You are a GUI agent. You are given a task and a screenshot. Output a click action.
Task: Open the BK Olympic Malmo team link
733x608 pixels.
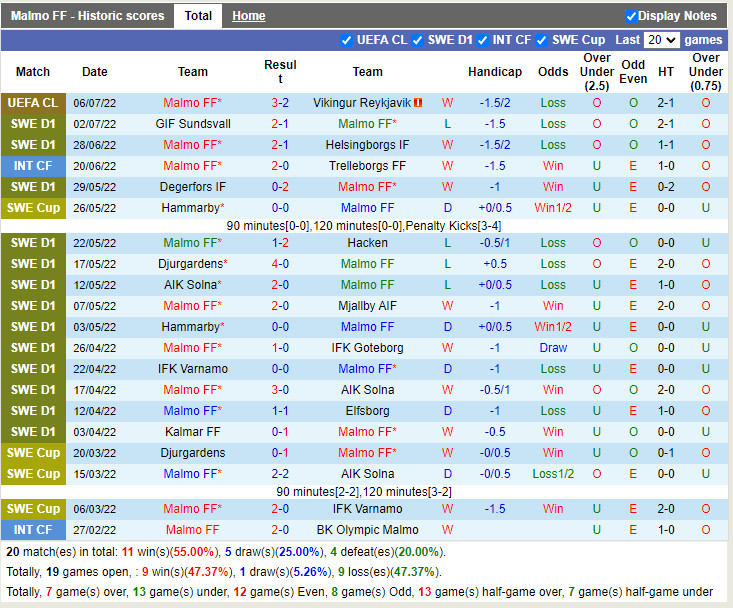pyautogui.click(x=367, y=530)
